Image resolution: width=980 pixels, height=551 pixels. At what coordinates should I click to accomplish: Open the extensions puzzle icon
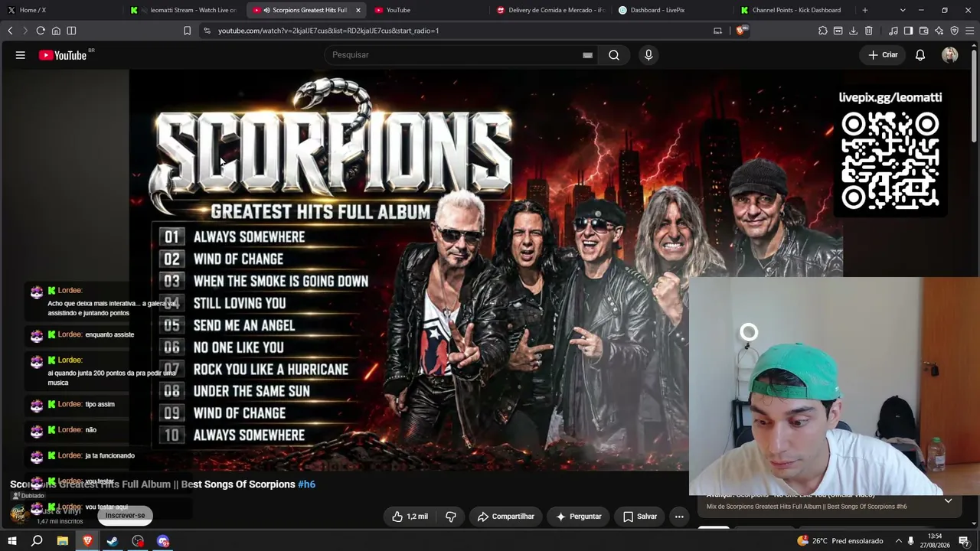coord(823,31)
